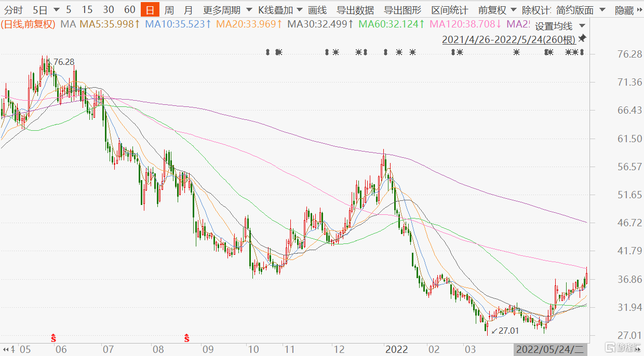Open 区间统计 range statistics
Image resolution: width=644 pixels, height=356 pixels.
[x=449, y=10]
